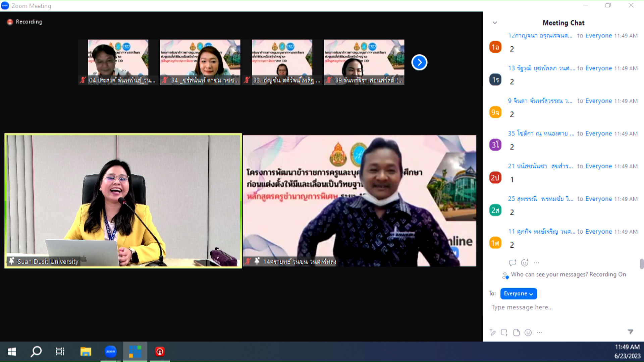Click the Zoom icon in the Windows taskbar
The image size is (644, 362).
[110, 352]
